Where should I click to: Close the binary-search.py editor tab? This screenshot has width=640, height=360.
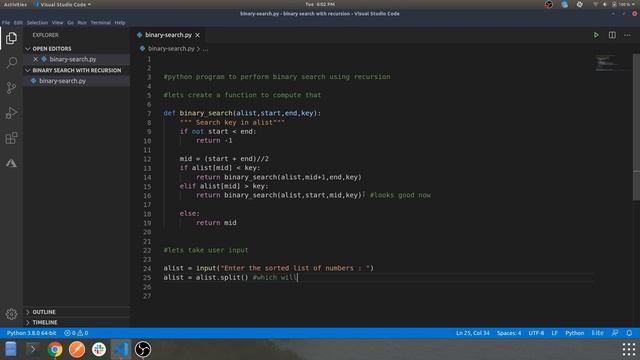coord(198,35)
